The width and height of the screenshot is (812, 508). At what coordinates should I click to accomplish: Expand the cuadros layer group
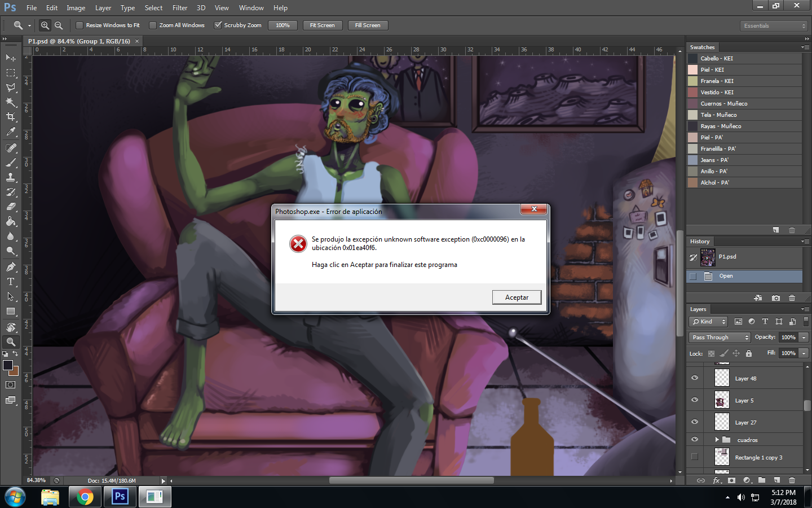click(x=717, y=440)
